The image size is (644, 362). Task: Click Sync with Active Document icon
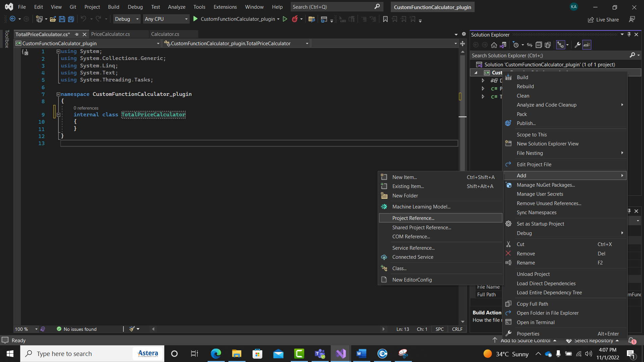click(530, 45)
